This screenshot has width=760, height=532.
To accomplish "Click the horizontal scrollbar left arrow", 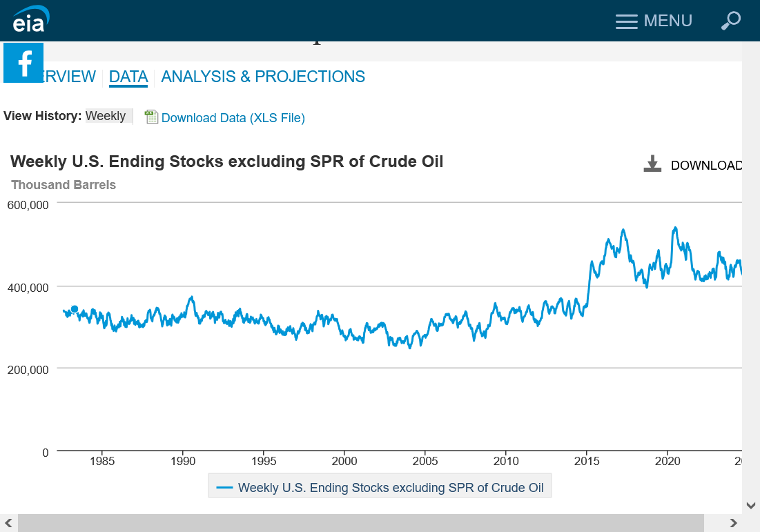I will tap(8, 523).
